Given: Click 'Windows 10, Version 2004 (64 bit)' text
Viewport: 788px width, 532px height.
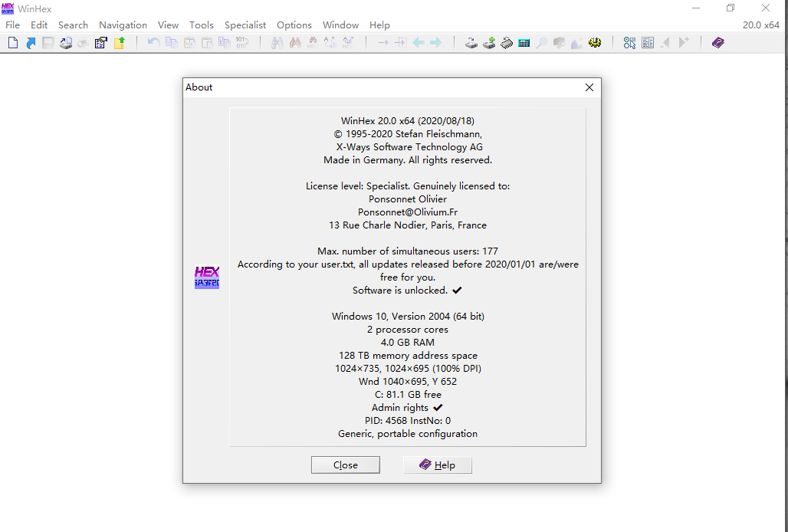Looking at the screenshot, I should coord(408,317).
